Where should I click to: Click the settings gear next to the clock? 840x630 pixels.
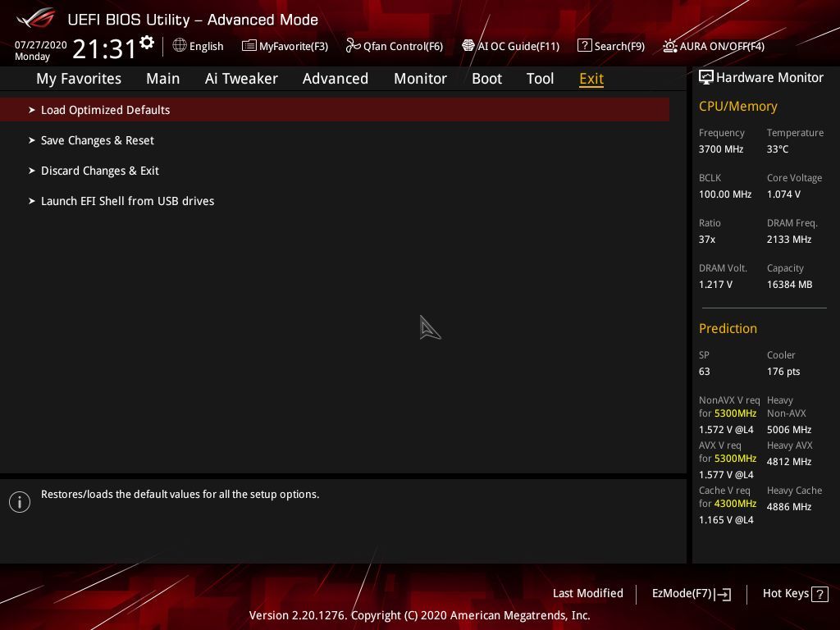(x=147, y=43)
